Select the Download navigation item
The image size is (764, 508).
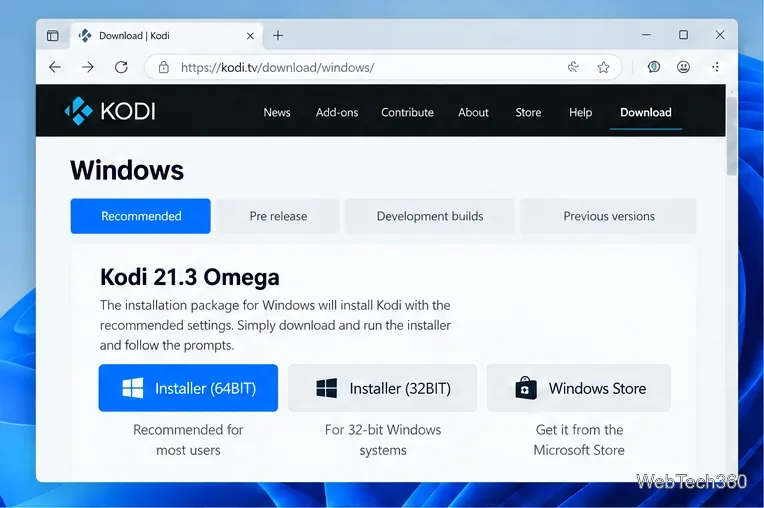[x=646, y=113]
